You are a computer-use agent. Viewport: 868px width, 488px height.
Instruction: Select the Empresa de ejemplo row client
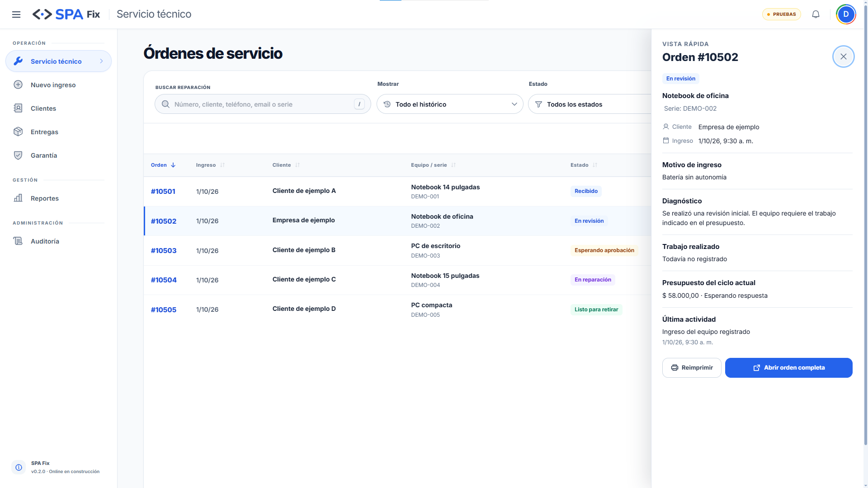pyautogui.click(x=303, y=220)
